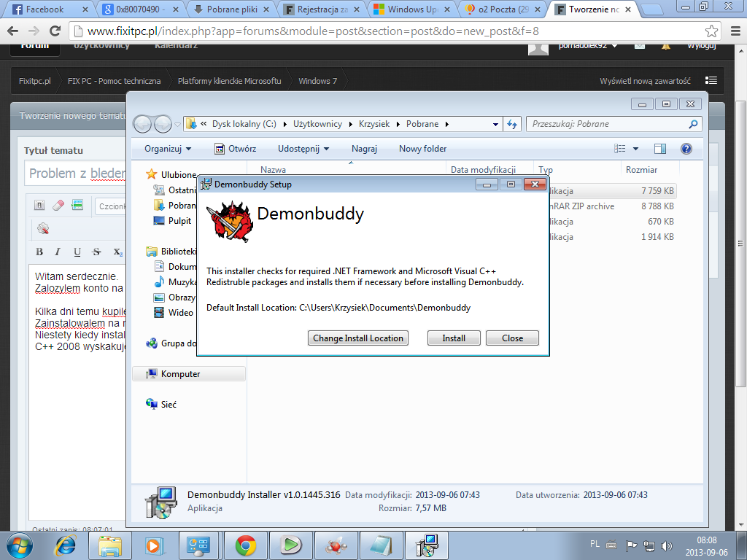Click FIX PC - Pomoc techniczna breadcrumb
The width and height of the screenshot is (747, 560).
tap(114, 81)
